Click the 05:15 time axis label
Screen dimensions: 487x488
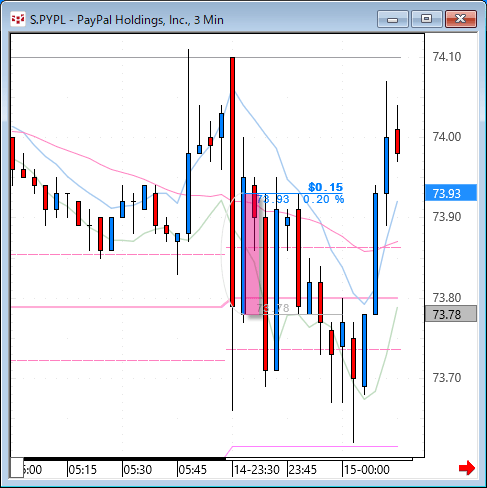pyautogui.click(x=82, y=470)
